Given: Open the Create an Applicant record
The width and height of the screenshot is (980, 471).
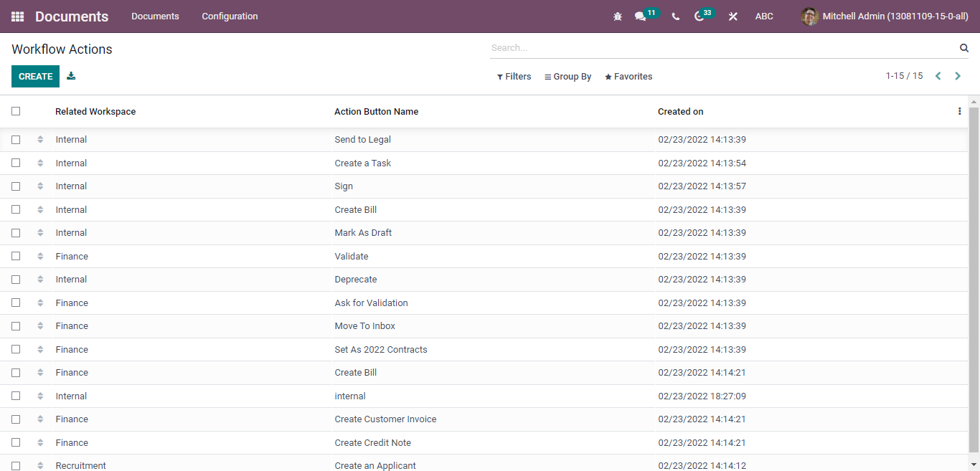Looking at the screenshot, I should point(375,466).
